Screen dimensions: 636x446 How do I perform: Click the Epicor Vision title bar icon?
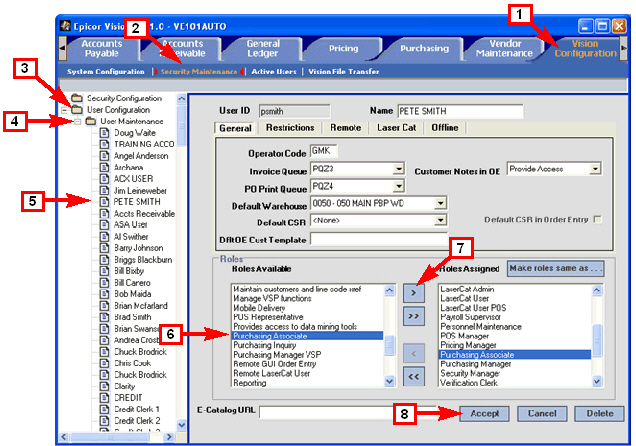click(65, 26)
